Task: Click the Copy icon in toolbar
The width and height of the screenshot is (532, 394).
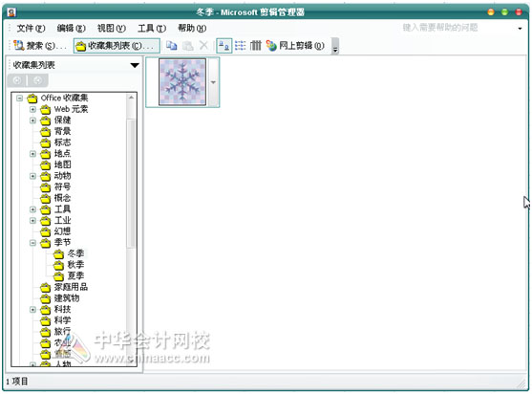Action: [172, 46]
